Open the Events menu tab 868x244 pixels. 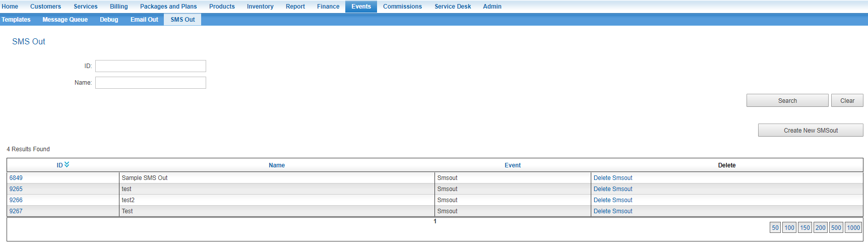(x=361, y=7)
